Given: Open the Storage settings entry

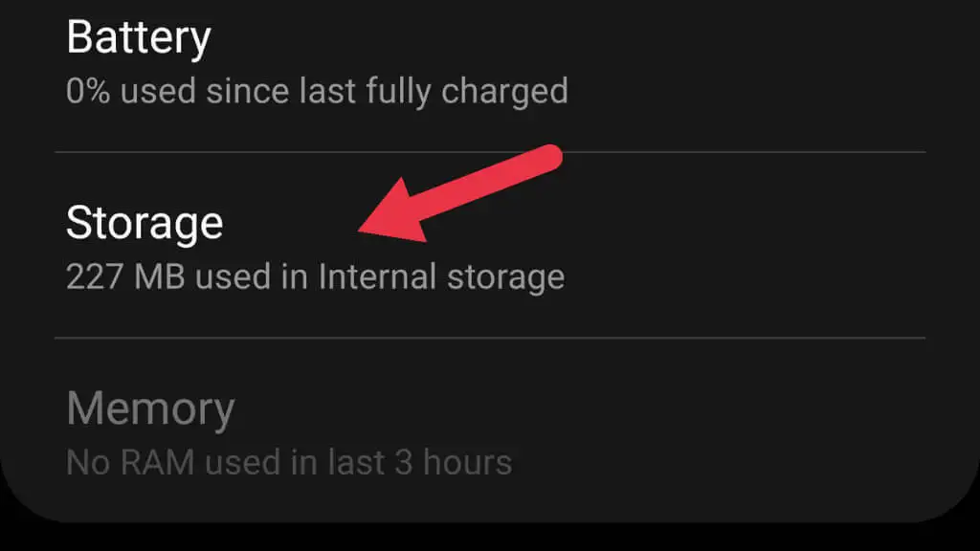Looking at the screenshot, I should (490, 245).
